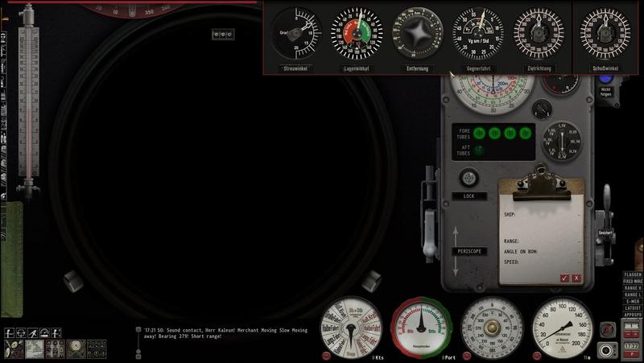
Task: Click the red battle stations icon
Action: pyautogui.click(x=607, y=329)
